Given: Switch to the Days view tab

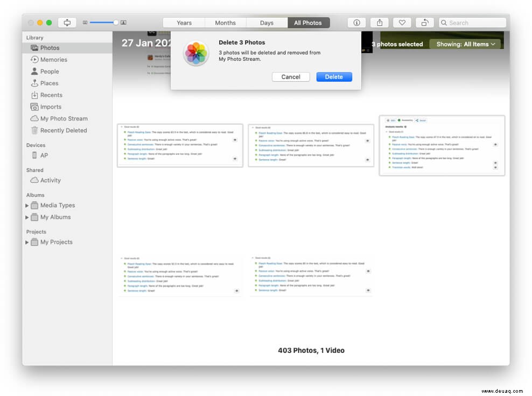Looking at the screenshot, I should [267, 23].
